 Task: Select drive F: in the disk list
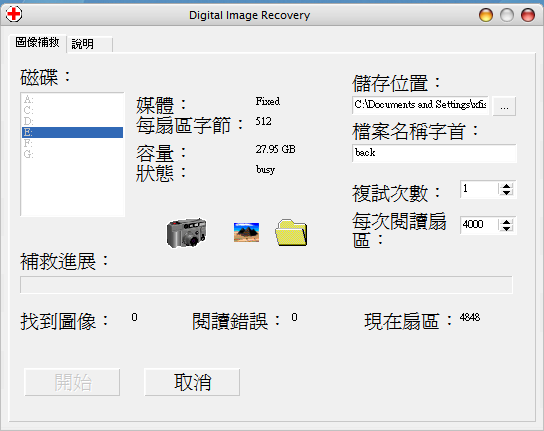pos(72,143)
